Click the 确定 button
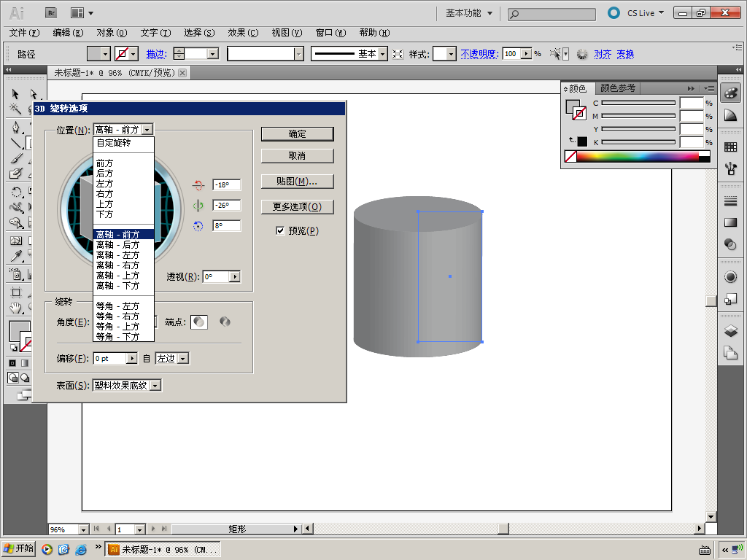Viewport: 747px width, 560px height. (x=297, y=134)
